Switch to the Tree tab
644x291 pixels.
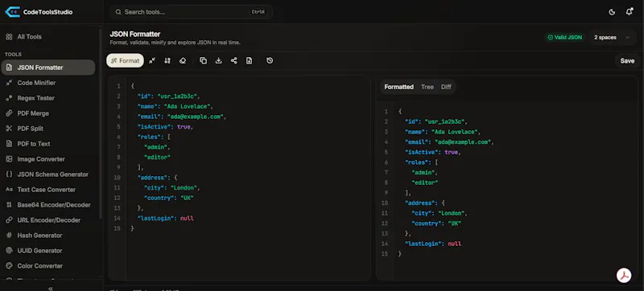tap(427, 87)
